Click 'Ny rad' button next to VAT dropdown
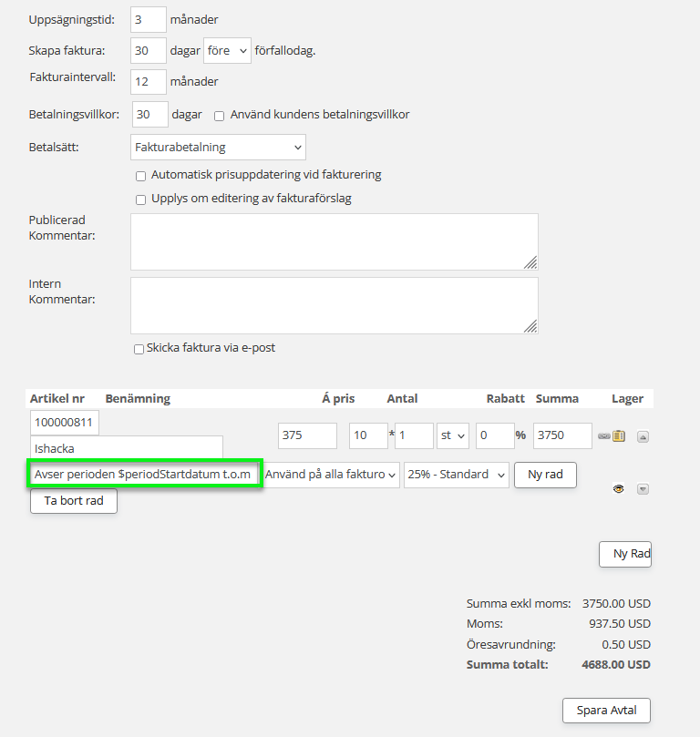 pos(545,475)
